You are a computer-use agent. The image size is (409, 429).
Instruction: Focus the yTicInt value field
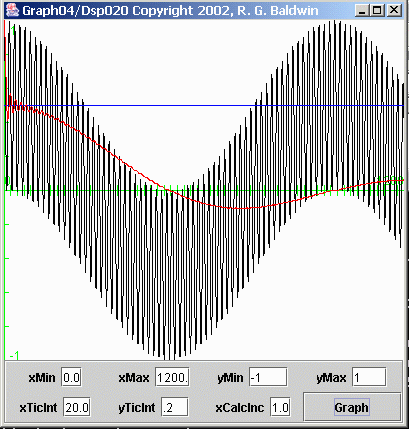click(x=175, y=407)
